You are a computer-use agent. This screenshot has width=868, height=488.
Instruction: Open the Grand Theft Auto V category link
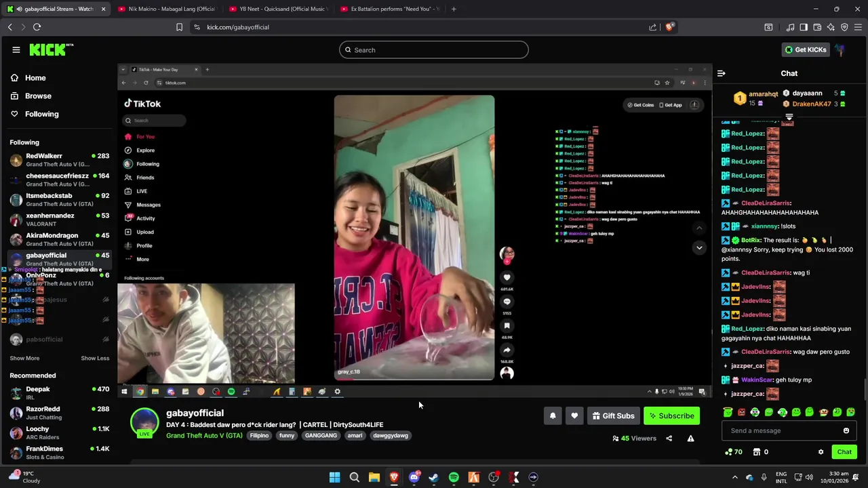[x=204, y=436]
